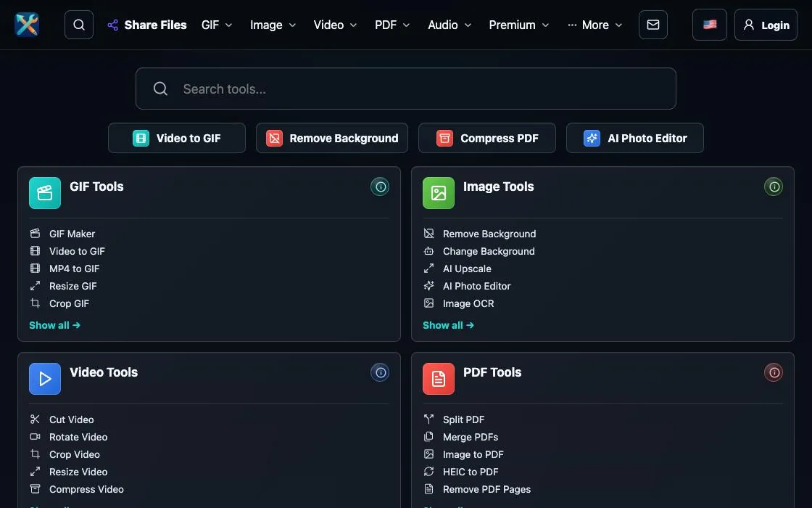The width and height of the screenshot is (812, 508).
Task: Focus the Search tools input field
Action: coord(405,89)
